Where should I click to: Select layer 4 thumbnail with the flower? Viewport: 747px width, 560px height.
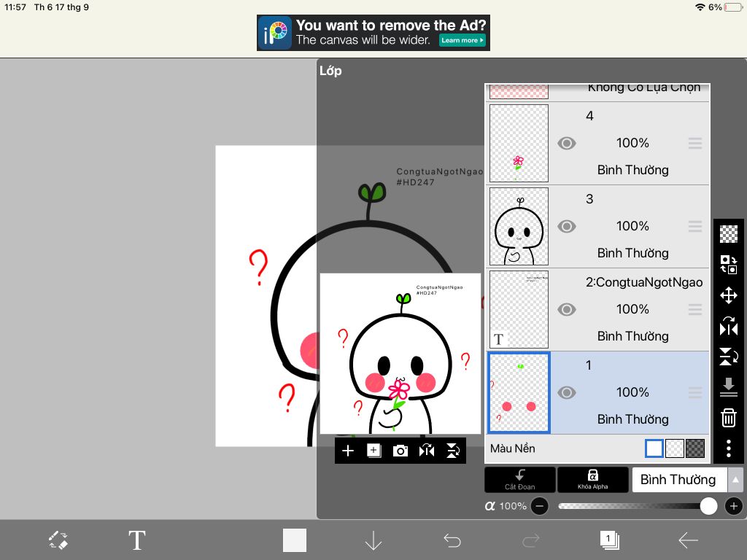tap(519, 143)
